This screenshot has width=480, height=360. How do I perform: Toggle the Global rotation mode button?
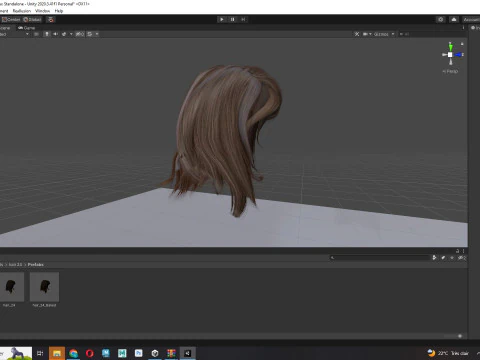(32, 19)
